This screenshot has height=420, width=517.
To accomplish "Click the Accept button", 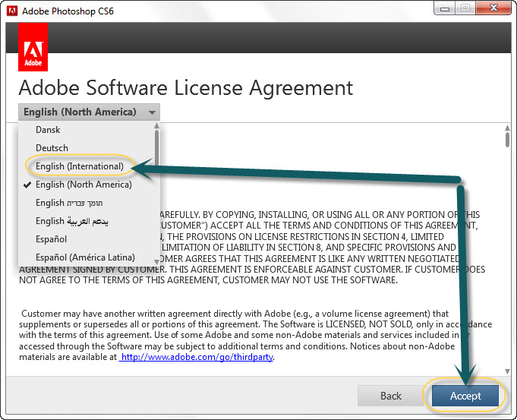I will (465, 396).
